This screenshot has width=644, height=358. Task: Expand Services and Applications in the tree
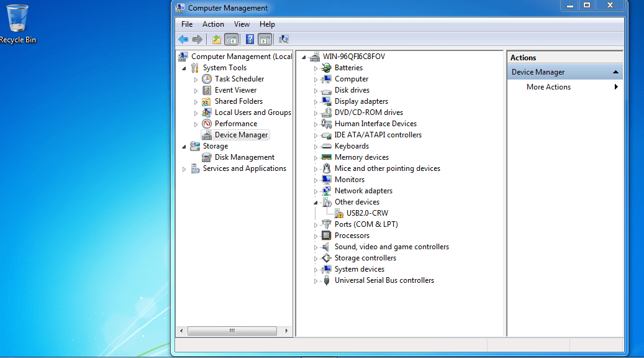tap(184, 169)
